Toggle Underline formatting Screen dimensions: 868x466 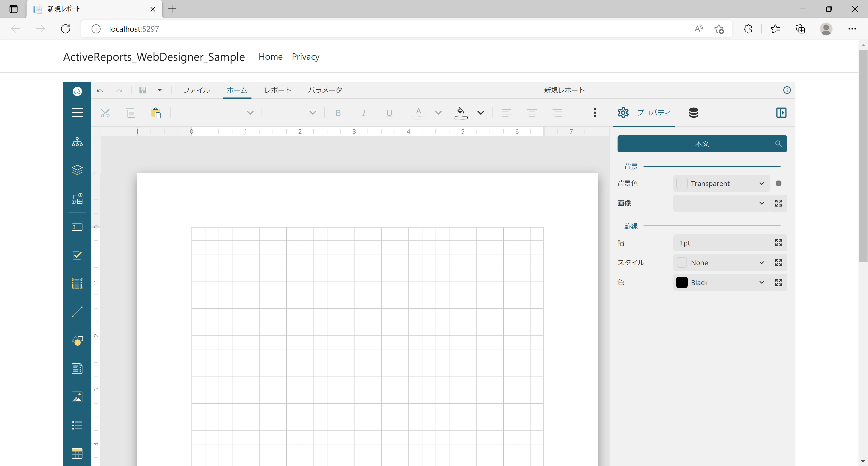pyautogui.click(x=389, y=113)
